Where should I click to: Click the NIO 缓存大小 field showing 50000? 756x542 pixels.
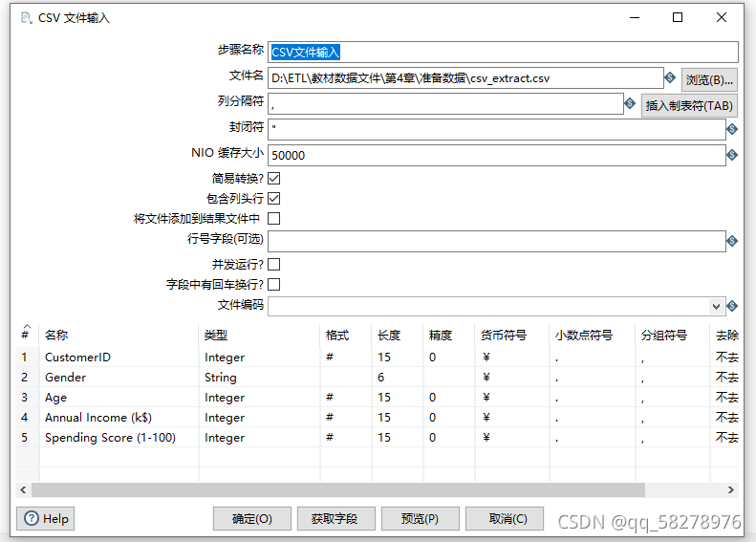497,155
